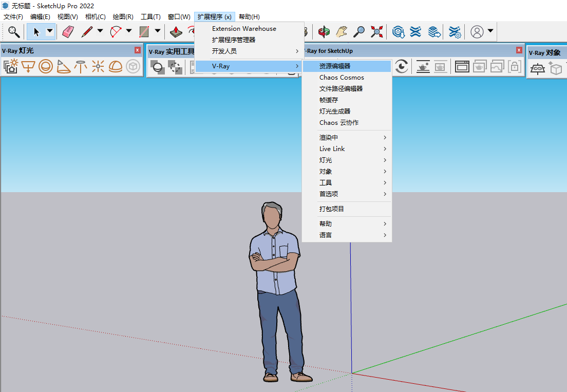Choose 扩展程序管理器 from the menu

249,40
